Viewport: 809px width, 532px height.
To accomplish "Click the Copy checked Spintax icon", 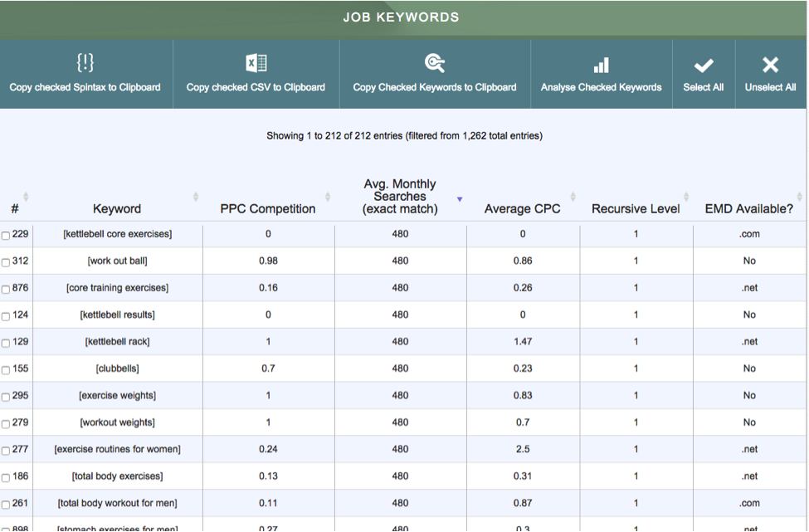I will (x=85, y=63).
